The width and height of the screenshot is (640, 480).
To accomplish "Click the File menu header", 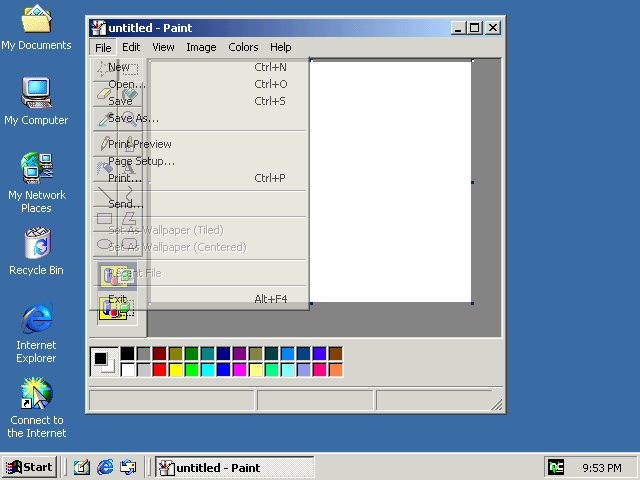I will coord(103,47).
